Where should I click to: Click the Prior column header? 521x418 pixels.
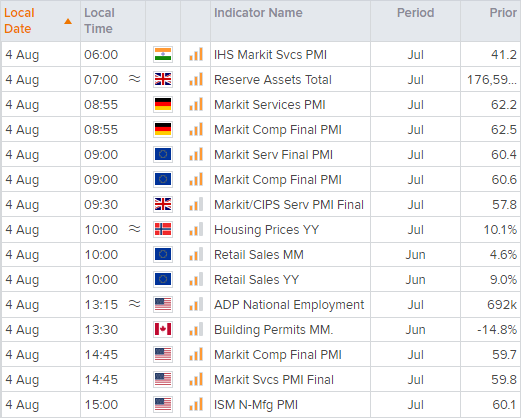(503, 13)
